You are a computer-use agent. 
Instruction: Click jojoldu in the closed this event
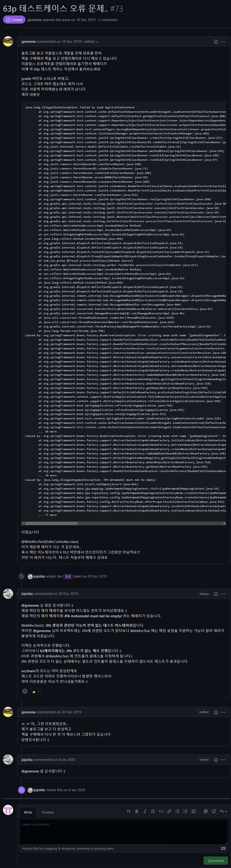(39, 790)
